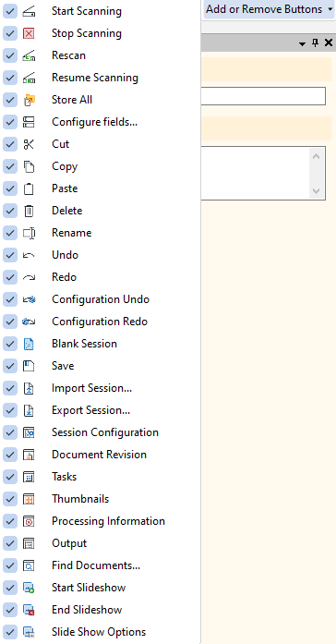This screenshot has width=336, height=644.
Task: Click the Tasks window icon
Action: click(x=29, y=477)
